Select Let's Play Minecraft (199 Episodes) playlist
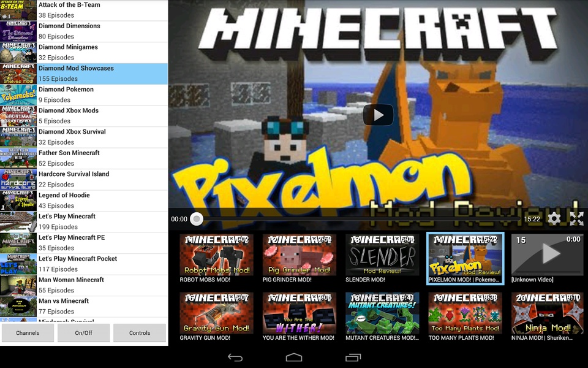 pyautogui.click(x=84, y=221)
